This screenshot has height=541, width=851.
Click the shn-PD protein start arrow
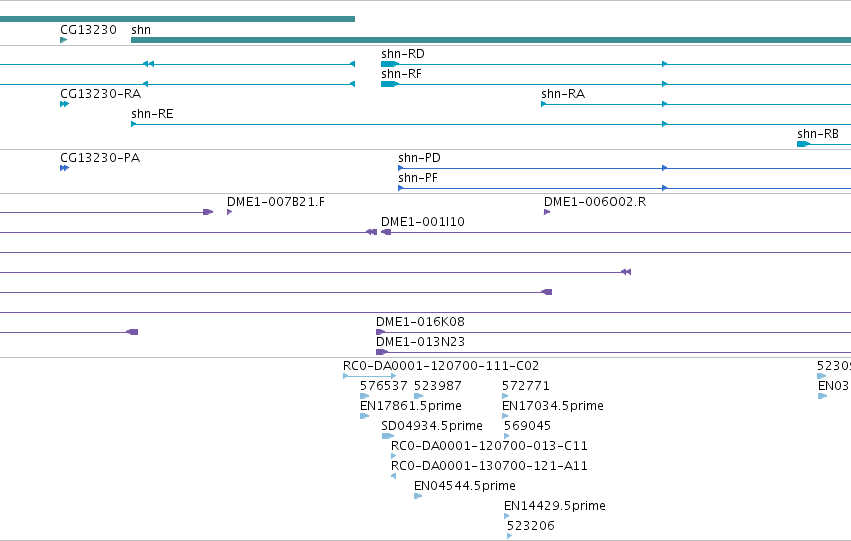click(401, 168)
